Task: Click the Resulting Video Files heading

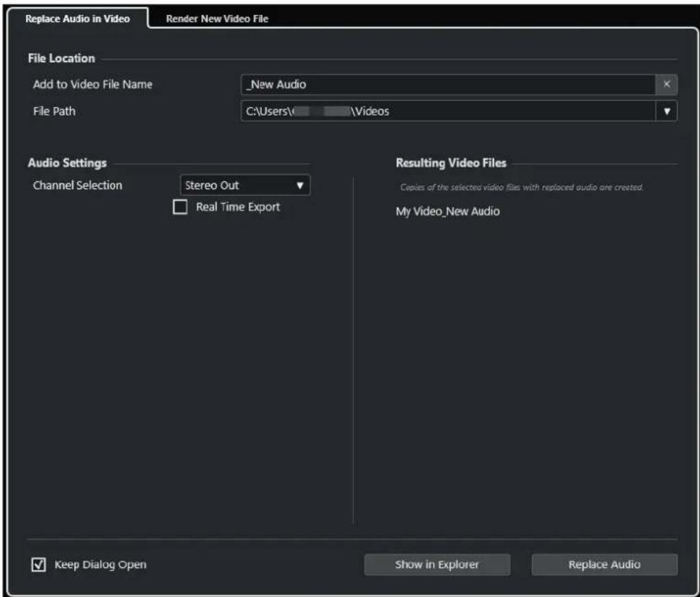Action: pos(451,163)
